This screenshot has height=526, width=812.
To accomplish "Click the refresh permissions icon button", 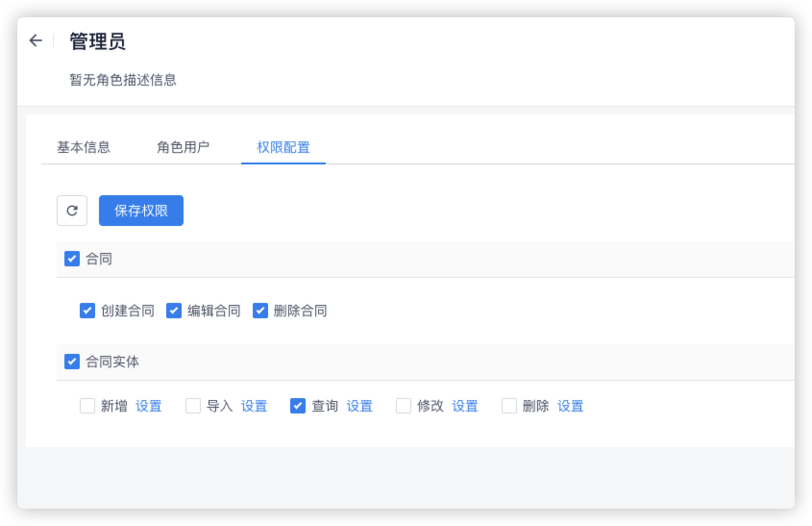I will coord(72,211).
